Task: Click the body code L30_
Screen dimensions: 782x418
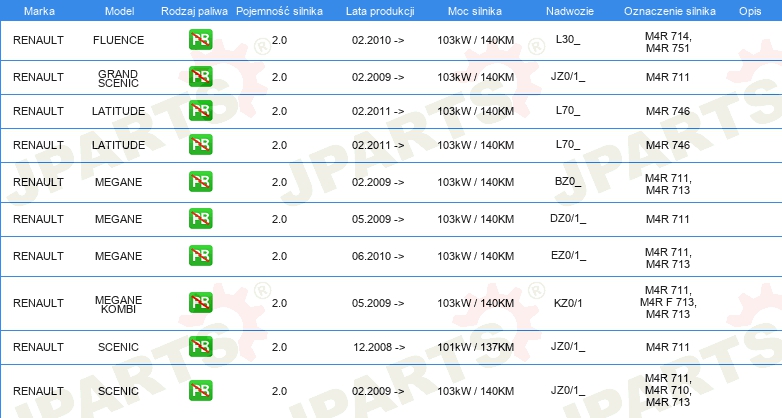Action: click(568, 39)
